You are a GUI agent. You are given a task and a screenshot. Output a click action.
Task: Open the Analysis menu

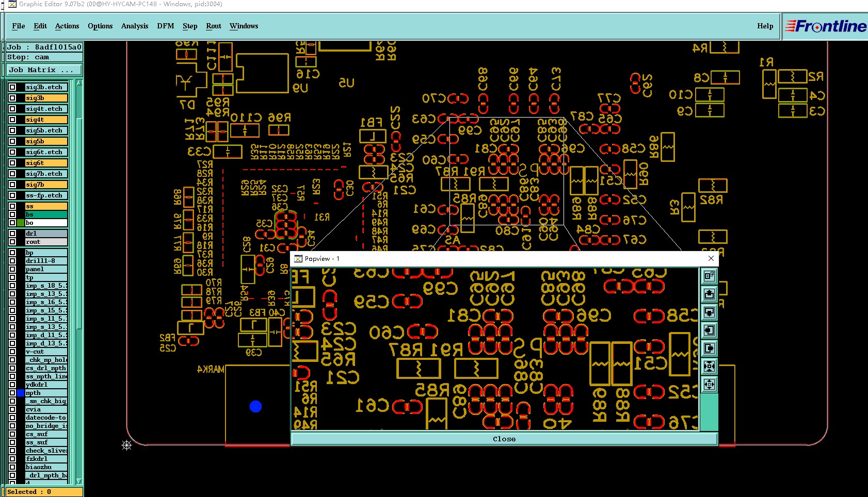tap(135, 26)
